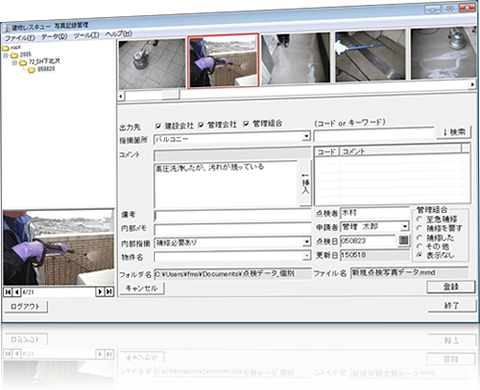Select the partially visible polisher thumbnail at strip end

click(x=443, y=53)
